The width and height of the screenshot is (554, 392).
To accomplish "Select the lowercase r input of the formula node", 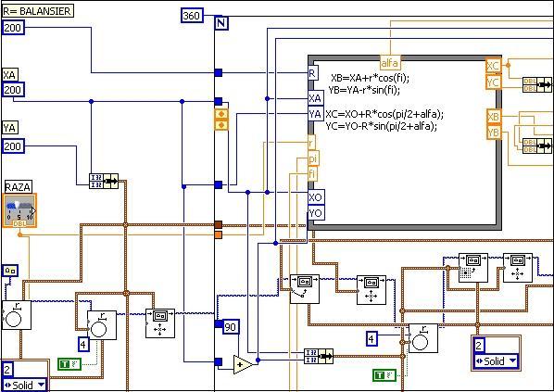I will [x=311, y=143].
